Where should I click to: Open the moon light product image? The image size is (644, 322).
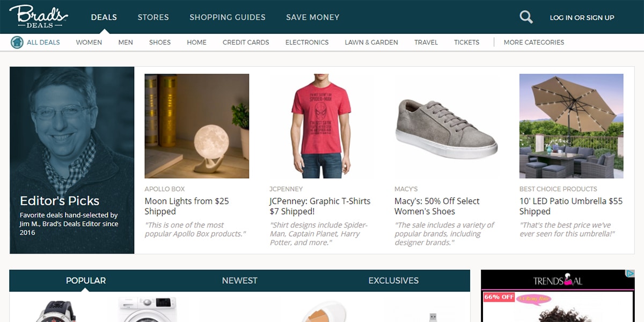coord(196,126)
